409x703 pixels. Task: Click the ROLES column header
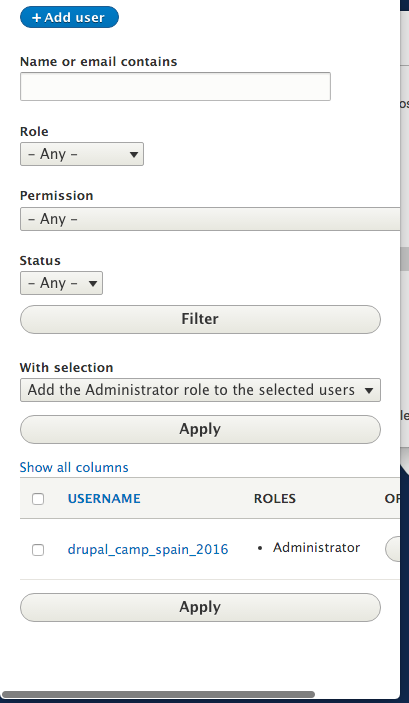click(x=275, y=499)
